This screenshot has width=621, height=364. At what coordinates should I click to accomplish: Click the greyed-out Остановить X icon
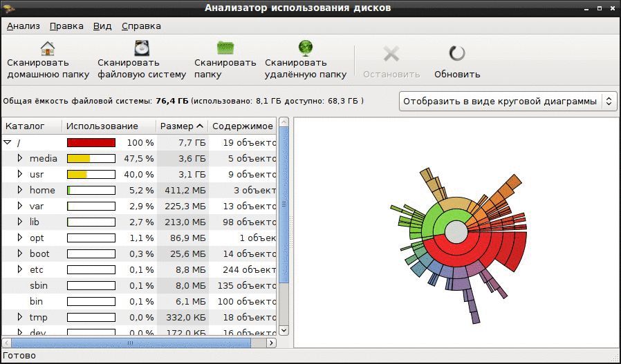[x=391, y=53]
